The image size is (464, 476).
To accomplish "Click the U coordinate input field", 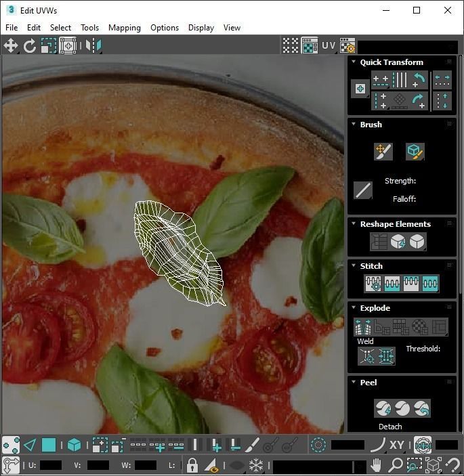I will [51, 465].
